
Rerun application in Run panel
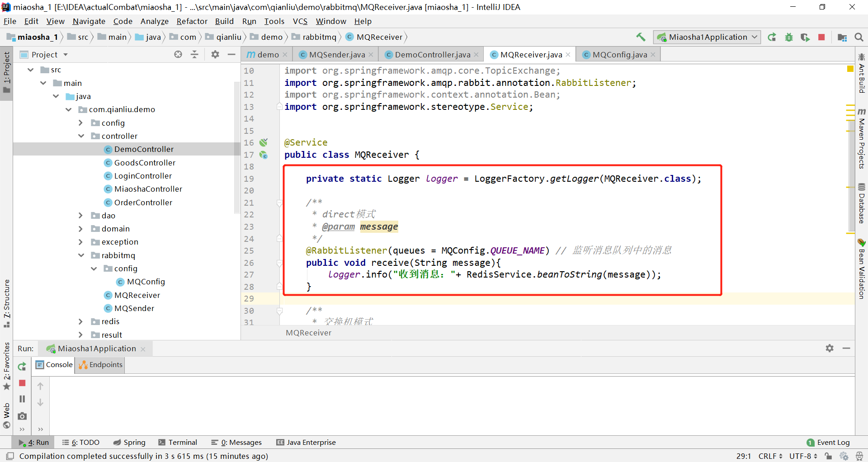coord(22,367)
